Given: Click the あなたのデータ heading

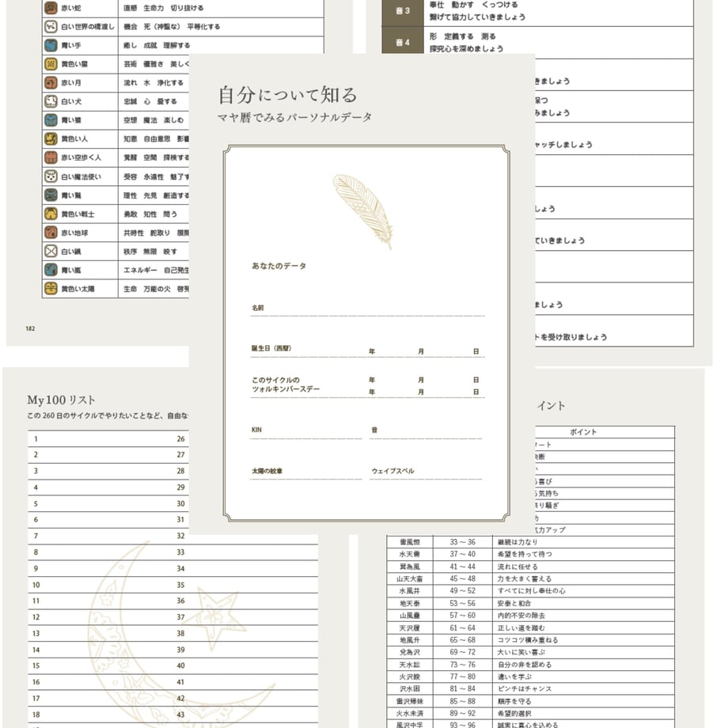Looking at the screenshot, I should (x=279, y=266).
